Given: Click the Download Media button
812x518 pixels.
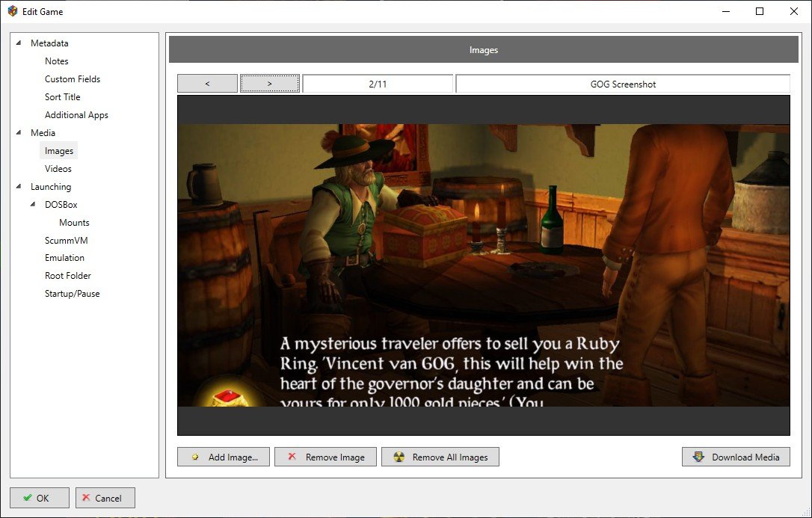Looking at the screenshot, I should pyautogui.click(x=736, y=457).
